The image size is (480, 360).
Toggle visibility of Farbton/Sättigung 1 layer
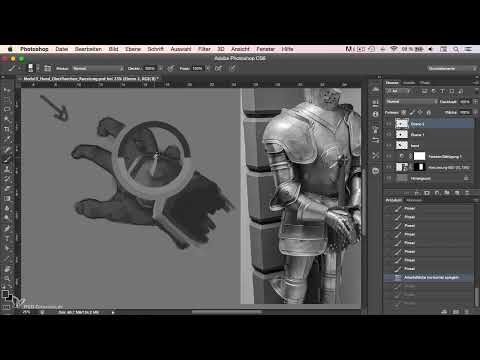coord(389,156)
